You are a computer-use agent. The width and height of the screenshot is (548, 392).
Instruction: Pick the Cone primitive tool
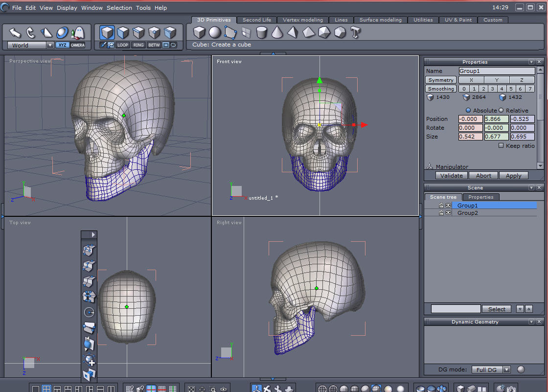coord(277,32)
